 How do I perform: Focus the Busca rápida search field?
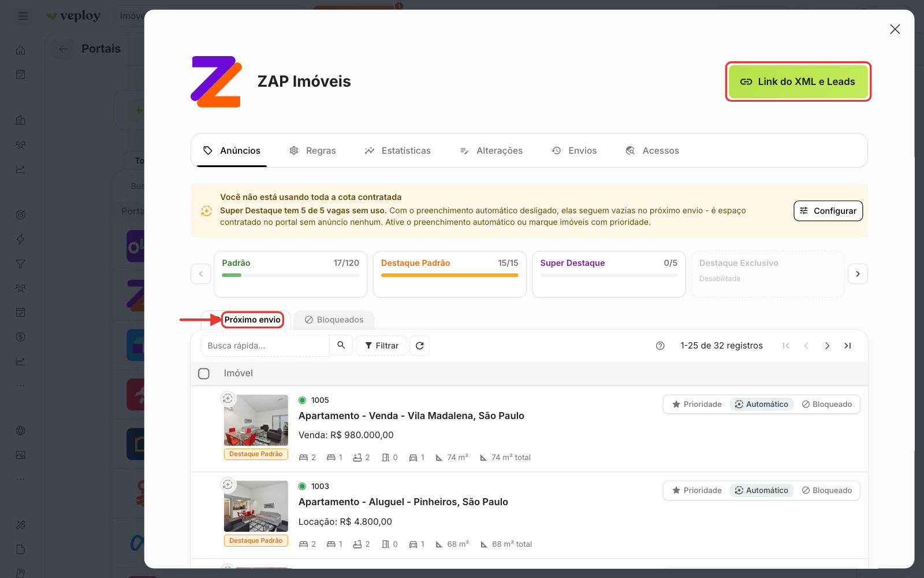265,346
